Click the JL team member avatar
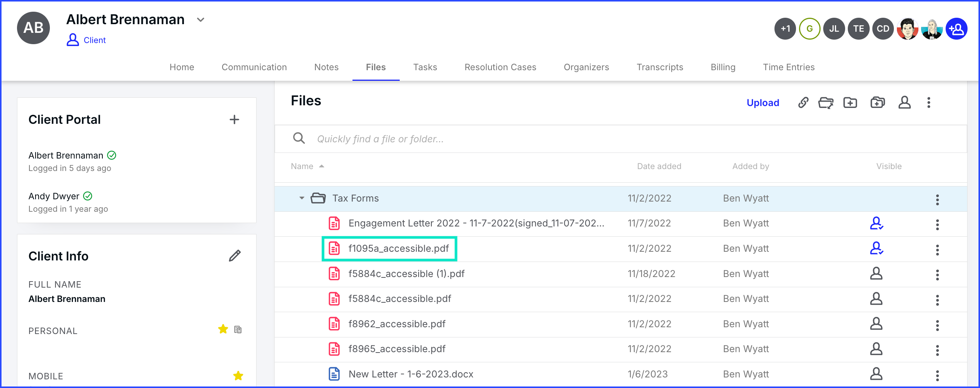Viewport: 980px width, 388px height. click(x=834, y=29)
